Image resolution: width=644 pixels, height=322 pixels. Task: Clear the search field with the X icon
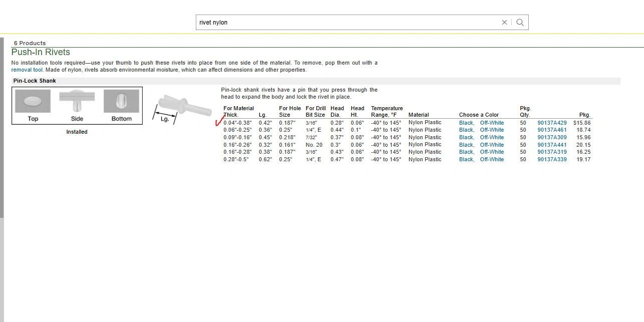pyautogui.click(x=504, y=23)
